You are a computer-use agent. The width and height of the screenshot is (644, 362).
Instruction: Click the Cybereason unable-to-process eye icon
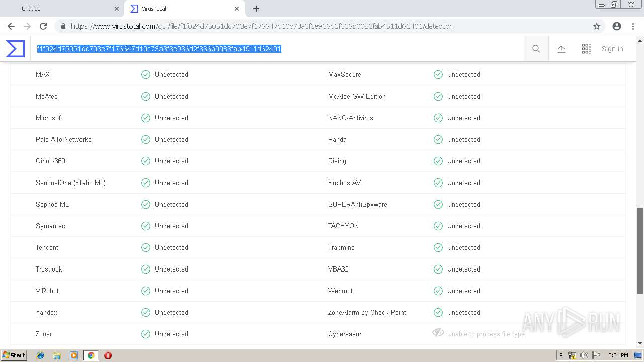coord(438,333)
